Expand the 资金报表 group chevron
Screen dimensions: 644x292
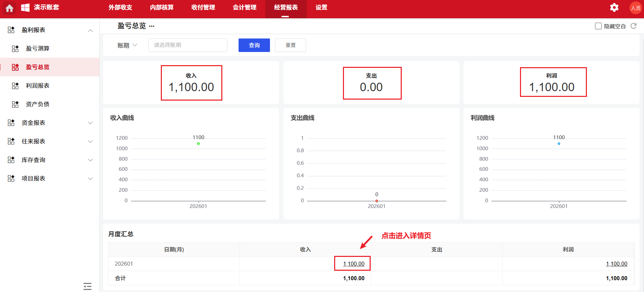click(90, 123)
